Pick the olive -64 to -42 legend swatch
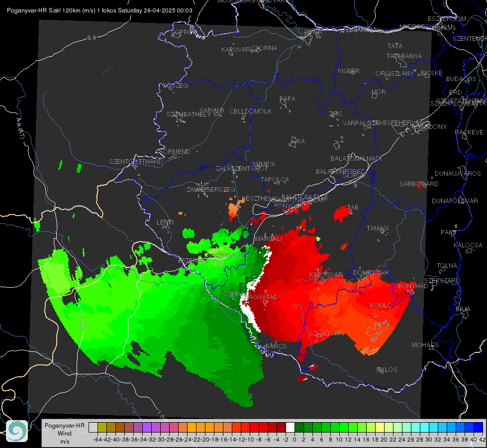 pos(102,427)
